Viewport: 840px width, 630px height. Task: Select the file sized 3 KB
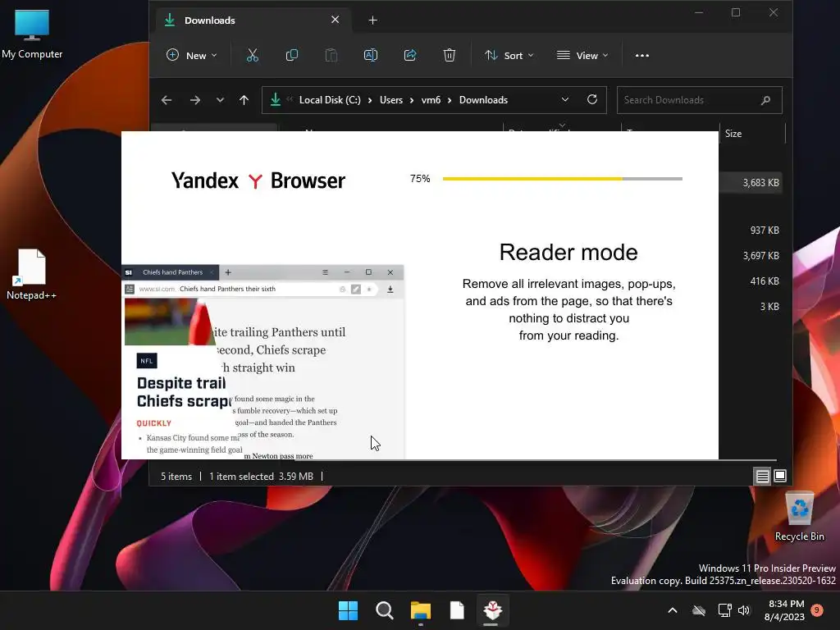coord(769,307)
